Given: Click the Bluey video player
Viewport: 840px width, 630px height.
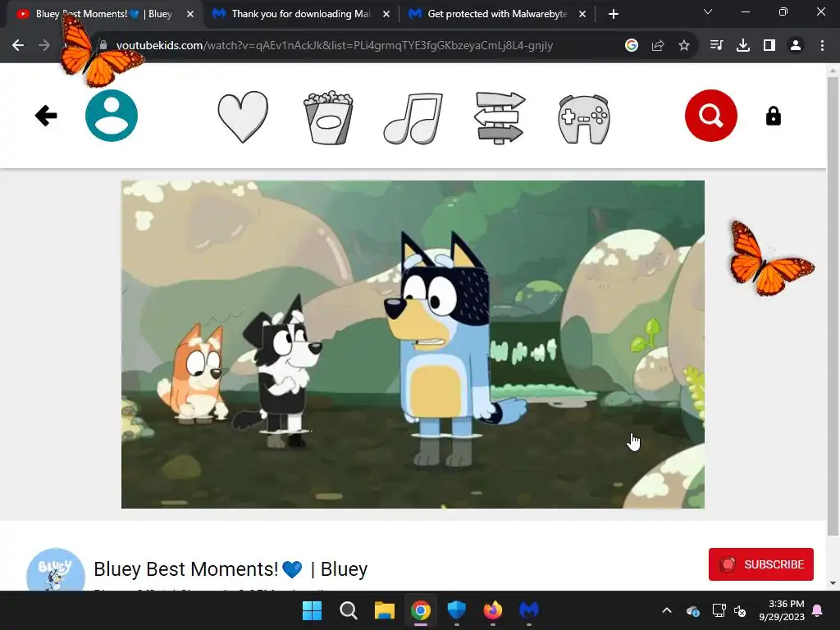Looking at the screenshot, I should coord(413,345).
